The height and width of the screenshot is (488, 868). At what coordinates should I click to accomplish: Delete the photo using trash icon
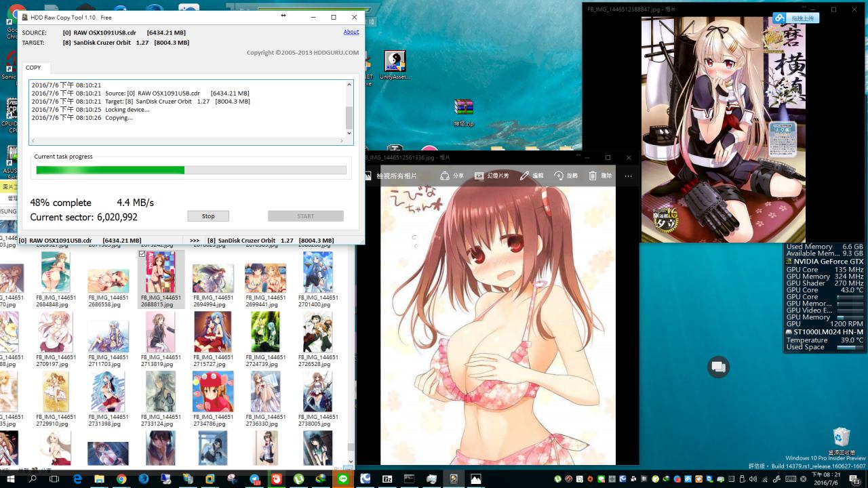(x=600, y=176)
